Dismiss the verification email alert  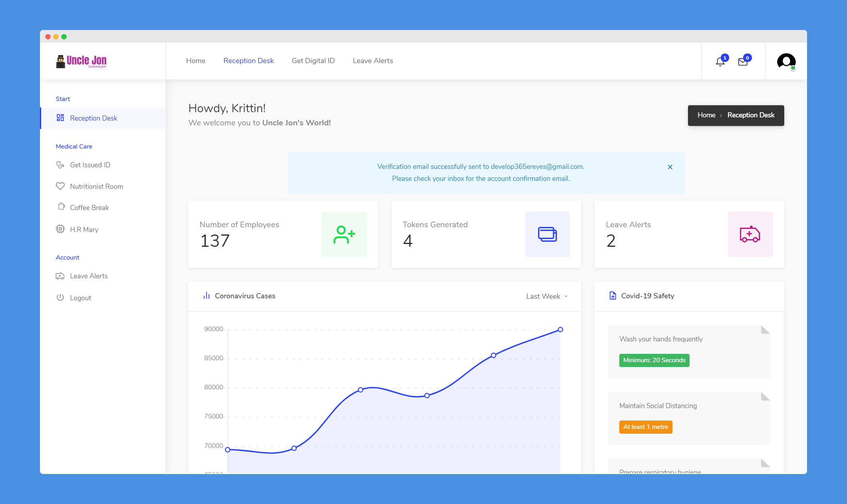pyautogui.click(x=670, y=167)
